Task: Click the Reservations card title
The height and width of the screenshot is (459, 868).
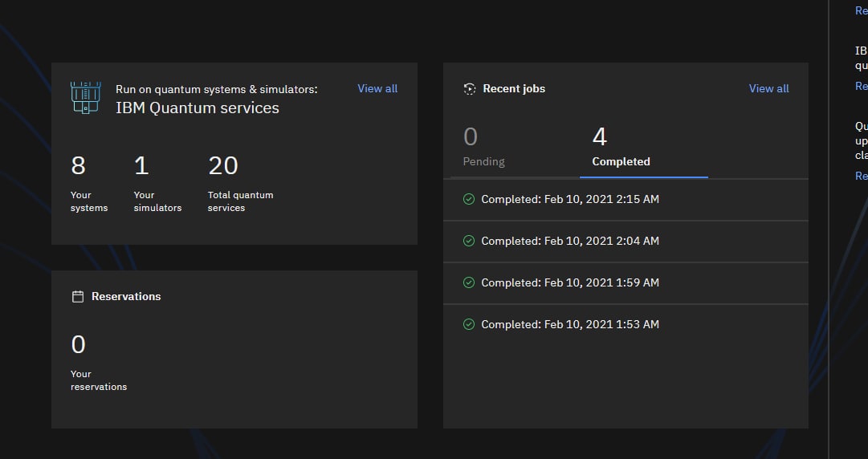Action: tap(126, 296)
